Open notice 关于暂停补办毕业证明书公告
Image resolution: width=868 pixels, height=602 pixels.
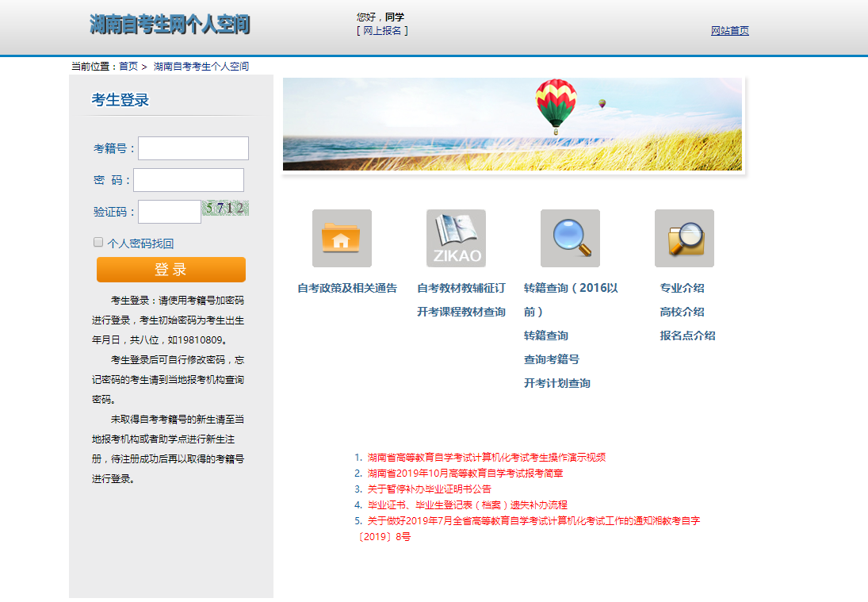(429, 489)
